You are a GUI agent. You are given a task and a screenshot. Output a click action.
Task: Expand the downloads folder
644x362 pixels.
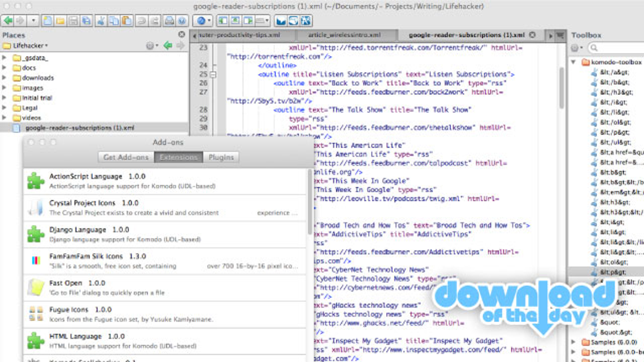[x=4, y=78]
